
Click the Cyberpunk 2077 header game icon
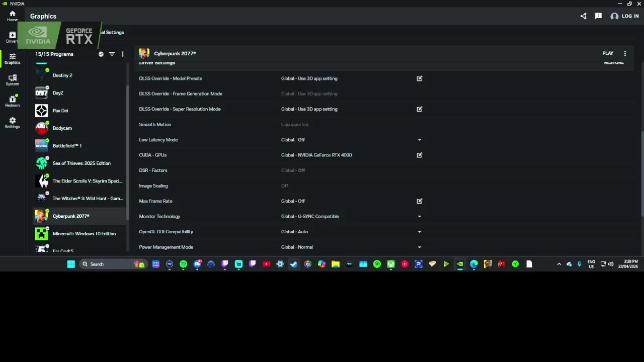[x=144, y=53]
